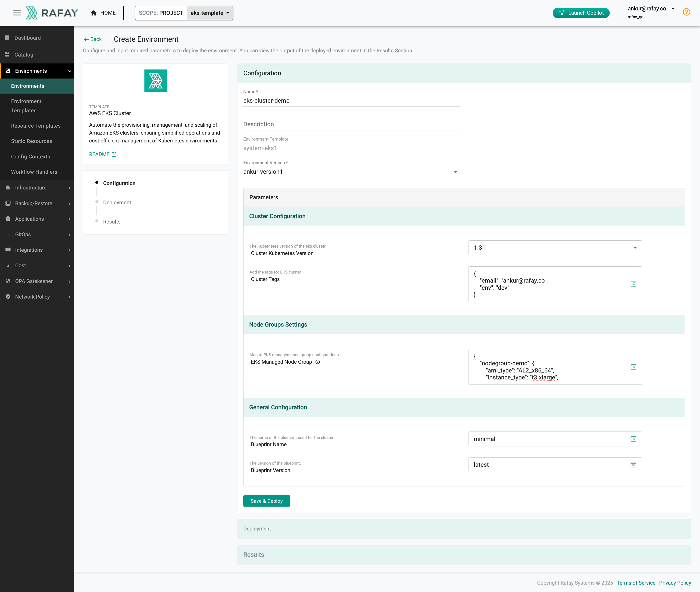Click the README external link icon
Image resolution: width=700 pixels, height=592 pixels.
[114, 154]
